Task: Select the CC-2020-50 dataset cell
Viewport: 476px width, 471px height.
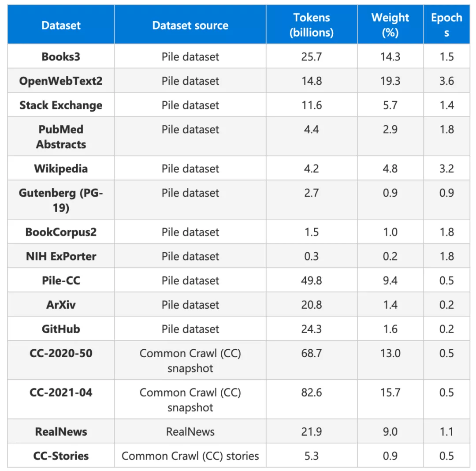Action: point(61,353)
